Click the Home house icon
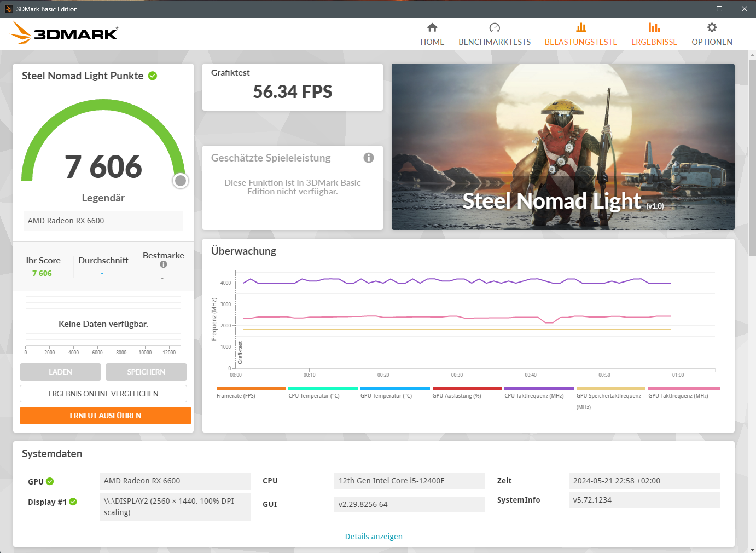 coord(432,27)
